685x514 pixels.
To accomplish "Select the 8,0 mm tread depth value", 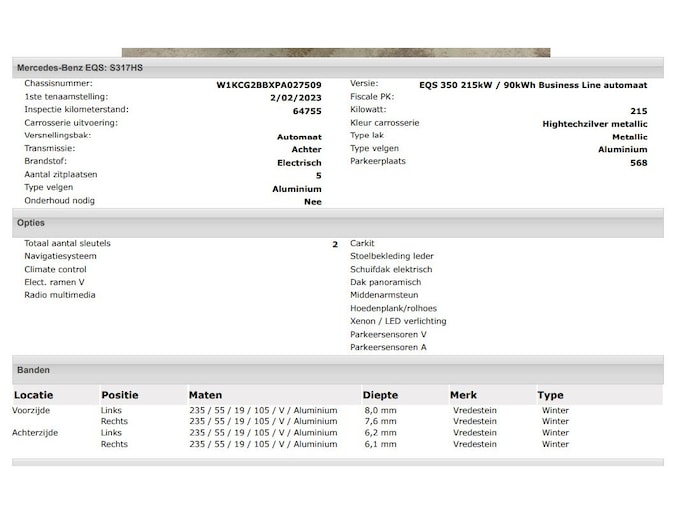I will click(380, 410).
